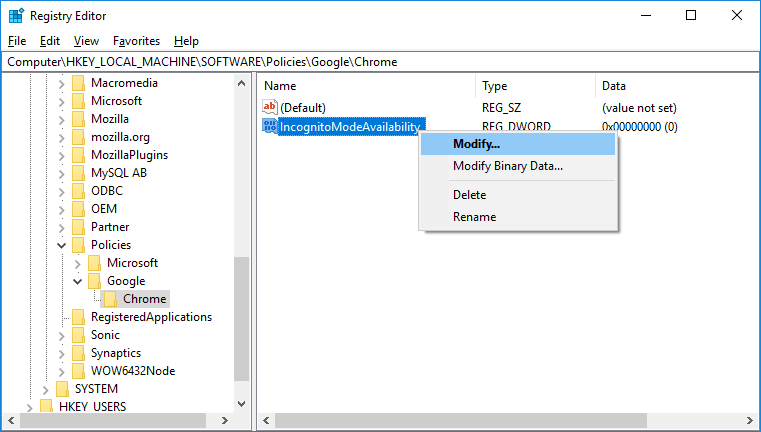Viewport: 761px width, 432px height.
Task: Expand the WOW6432Node key
Action: 62,371
